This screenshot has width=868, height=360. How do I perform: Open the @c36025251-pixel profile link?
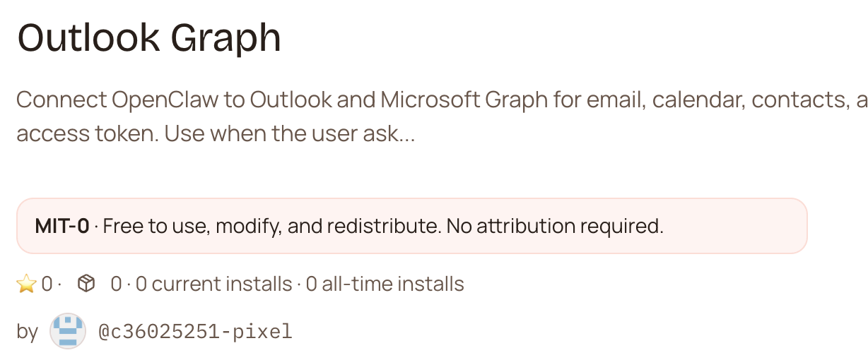point(194,331)
